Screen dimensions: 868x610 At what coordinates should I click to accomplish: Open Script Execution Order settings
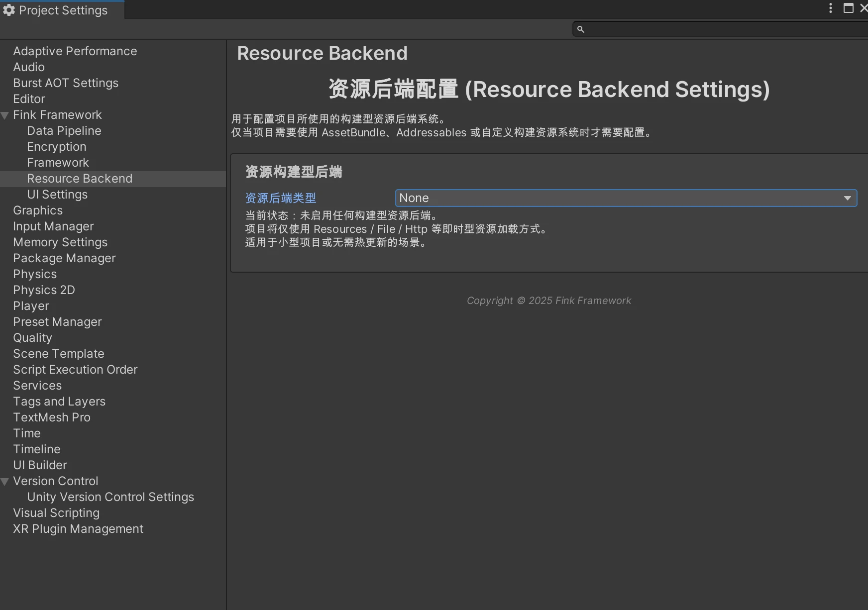coord(75,370)
